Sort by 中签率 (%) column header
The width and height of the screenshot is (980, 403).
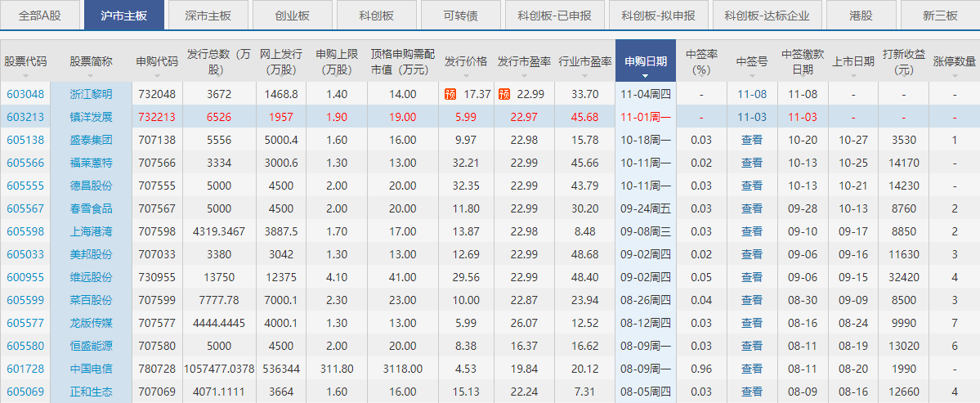(702, 62)
